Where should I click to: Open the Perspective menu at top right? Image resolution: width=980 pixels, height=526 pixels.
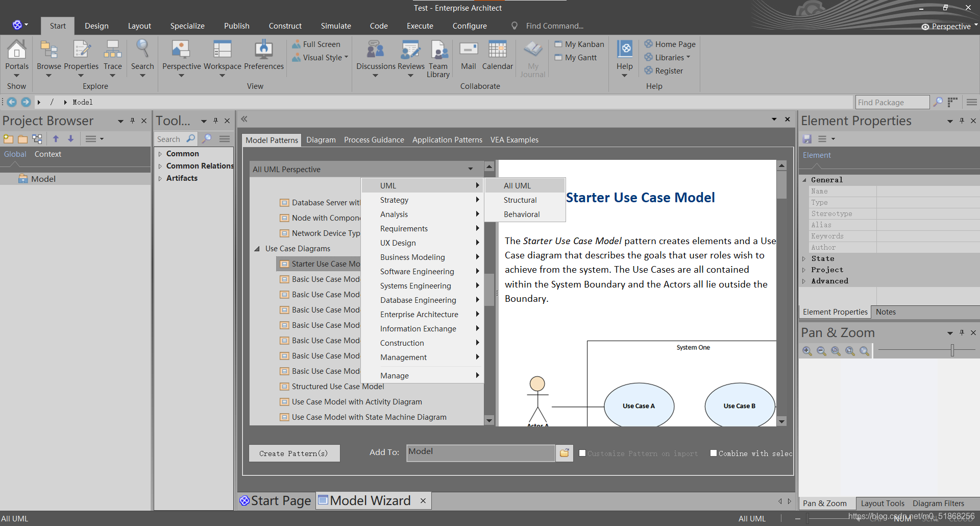tap(950, 26)
